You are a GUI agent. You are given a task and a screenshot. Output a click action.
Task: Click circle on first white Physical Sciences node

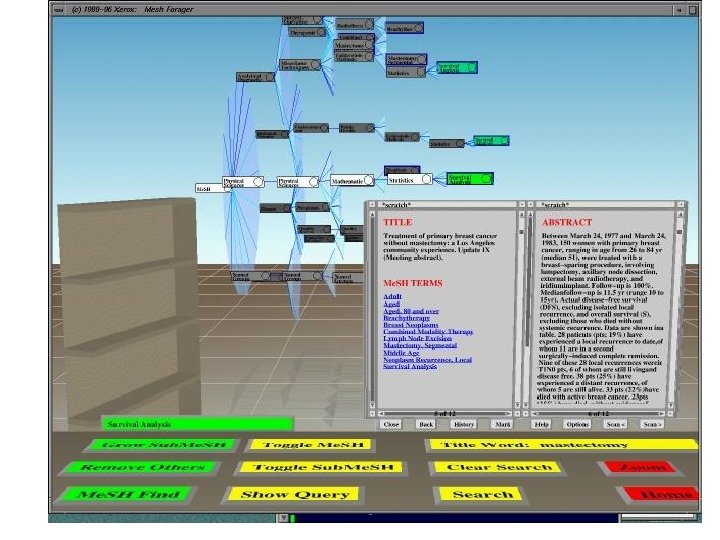[x=258, y=182]
